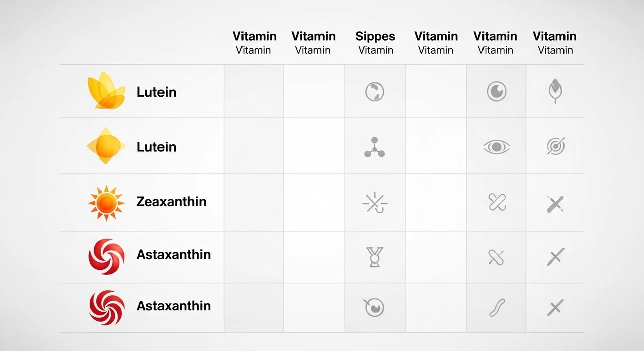Click the squiggle icon in bottom row
This screenshot has width=644, height=351.
[496, 307]
